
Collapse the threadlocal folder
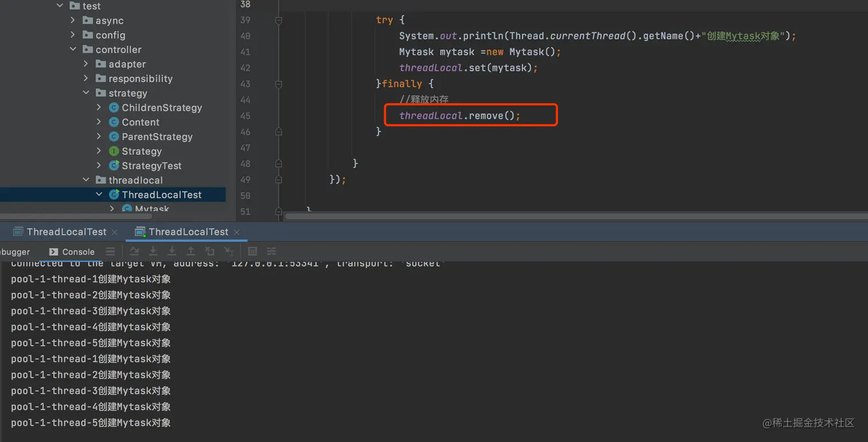(x=86, y=180)
